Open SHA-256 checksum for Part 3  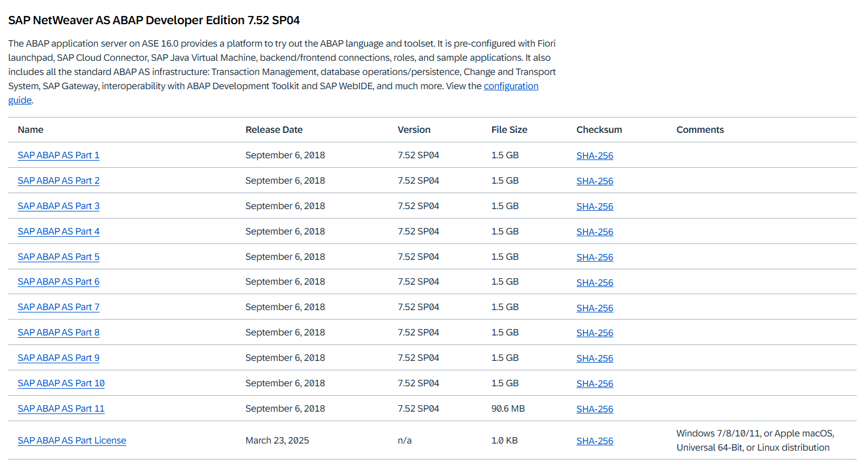595,207
